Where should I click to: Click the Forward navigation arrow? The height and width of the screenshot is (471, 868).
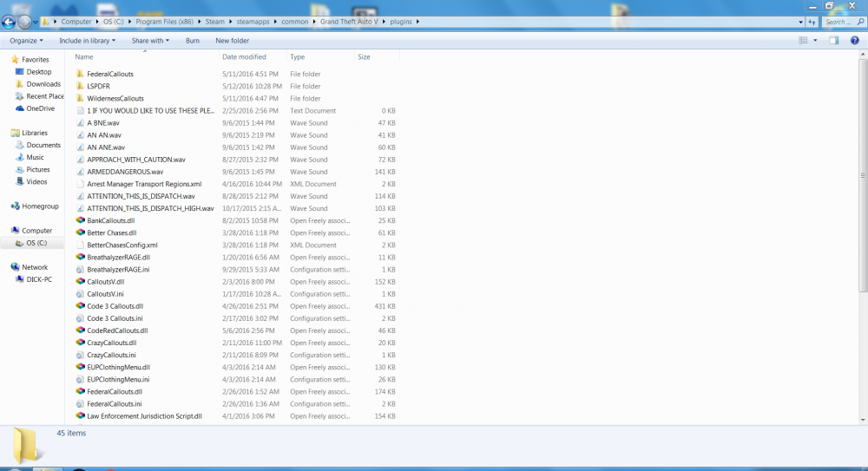pyautogui.click(x=24, y=23)
